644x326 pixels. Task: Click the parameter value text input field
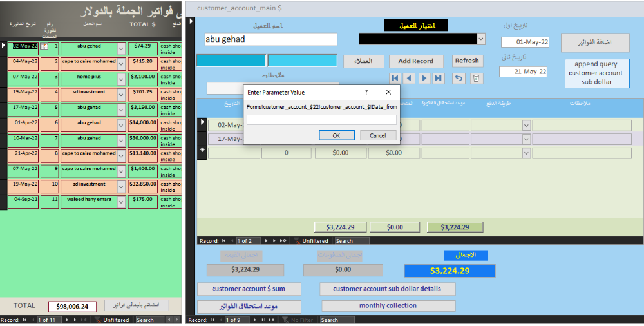[321, 120]
